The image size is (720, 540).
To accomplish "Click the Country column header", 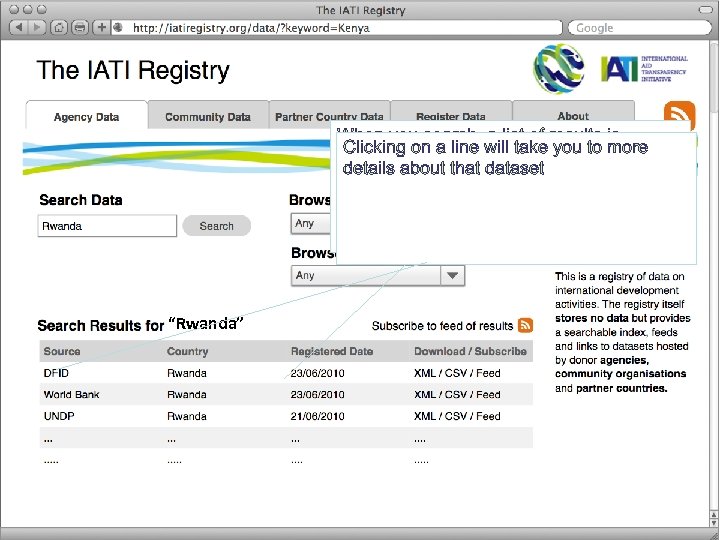I will (x=187, y=351).
